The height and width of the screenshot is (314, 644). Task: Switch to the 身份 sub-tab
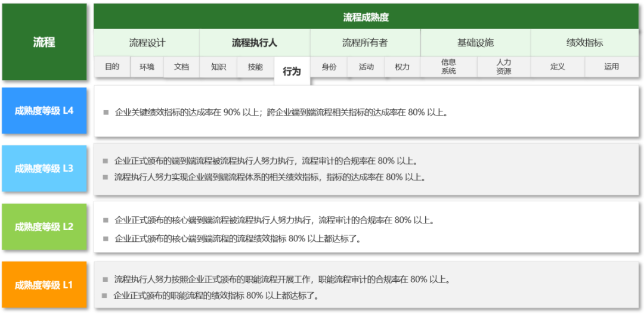point(329,67)
